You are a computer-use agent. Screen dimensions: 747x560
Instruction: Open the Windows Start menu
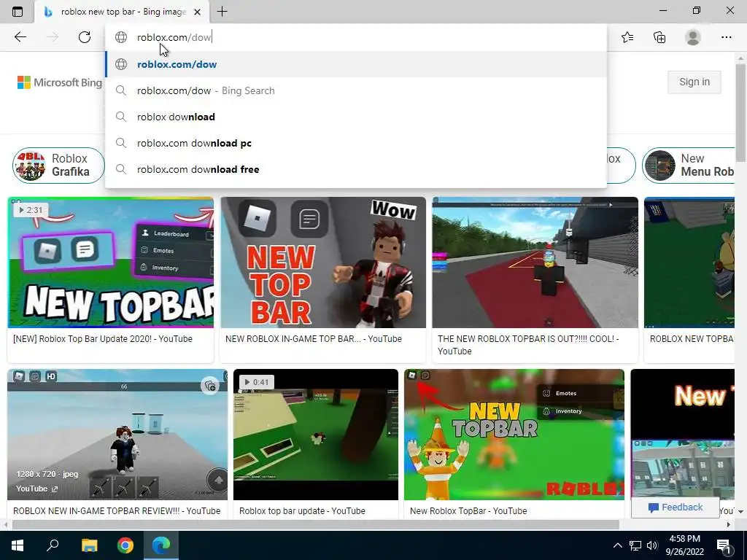pyautogui.click(x=18, y=545)
